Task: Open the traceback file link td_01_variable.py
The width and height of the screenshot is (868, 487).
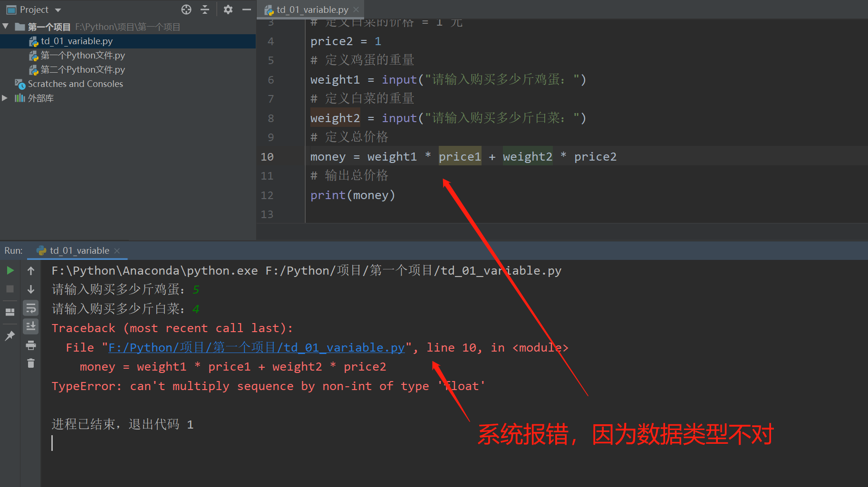Action: pyautogui.click(x=256, y=348)
